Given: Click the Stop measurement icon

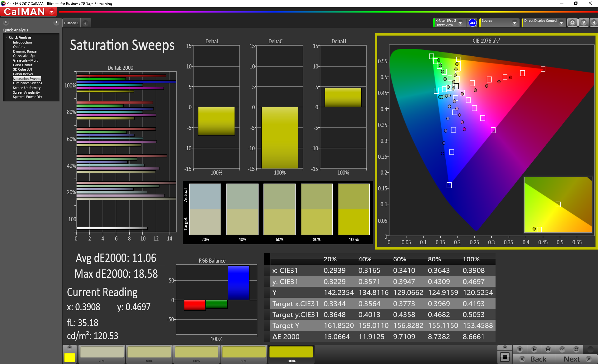Looking at the screenshot, I should (520, 349).
